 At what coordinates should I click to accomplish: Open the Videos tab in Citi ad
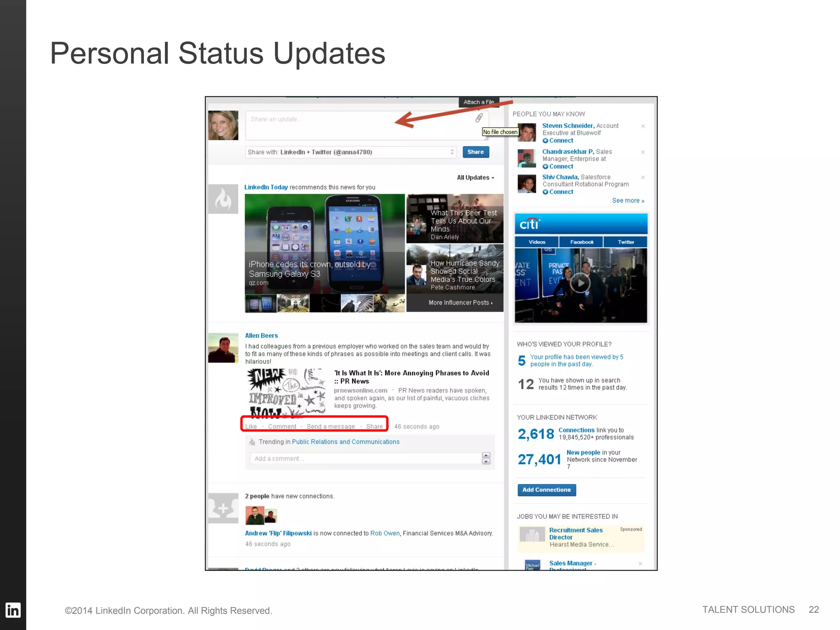tap(537, 242)
